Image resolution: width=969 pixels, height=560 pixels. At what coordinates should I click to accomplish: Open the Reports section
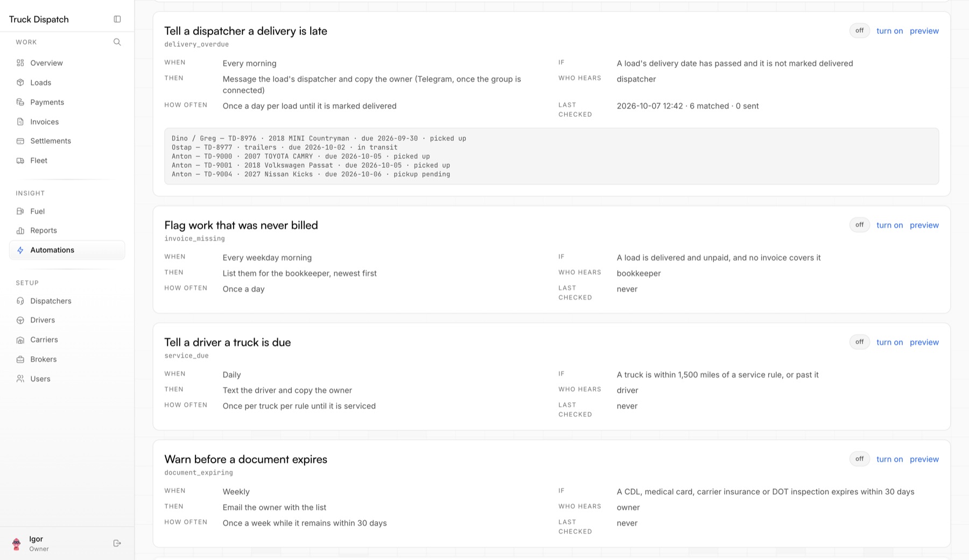pos(67,230)
